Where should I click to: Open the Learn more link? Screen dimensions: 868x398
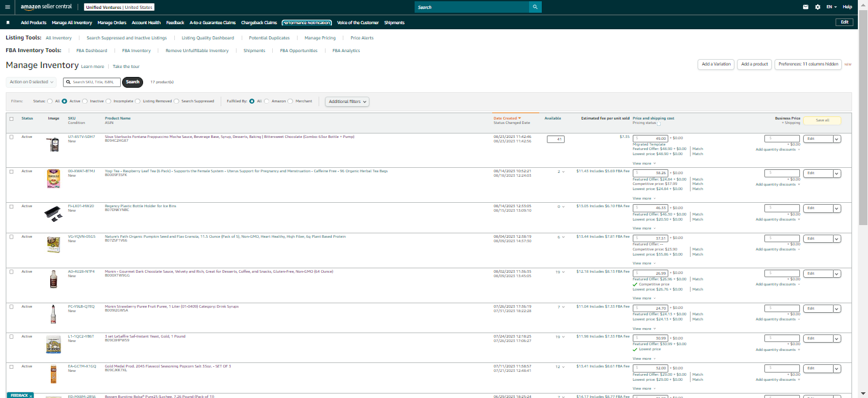click(x=93, y=66)
